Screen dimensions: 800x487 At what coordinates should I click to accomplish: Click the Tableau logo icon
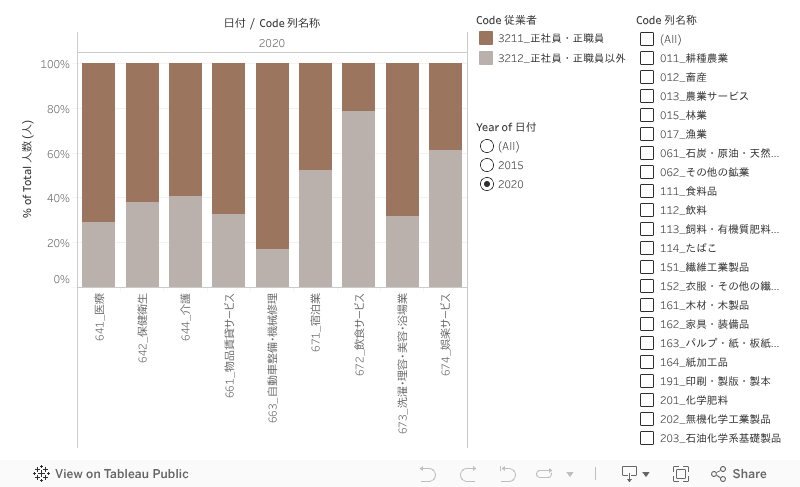[42, 474]
